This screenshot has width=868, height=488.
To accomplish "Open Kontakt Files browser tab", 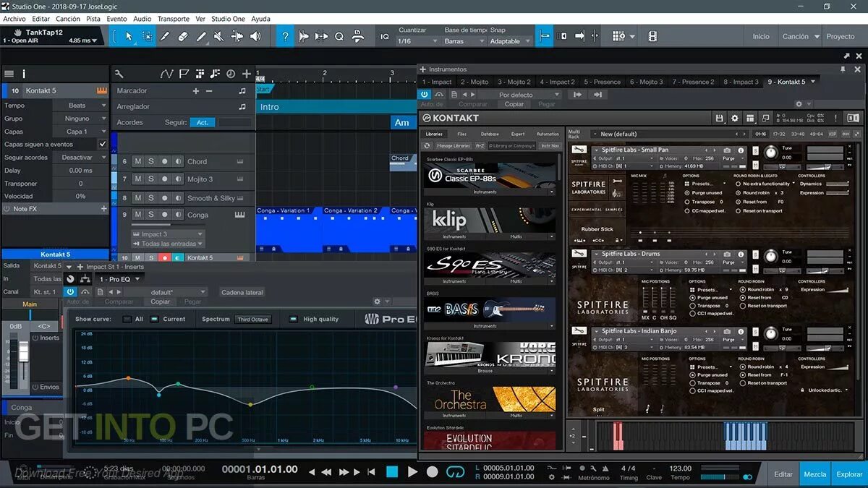I will (x=461, y=134).
